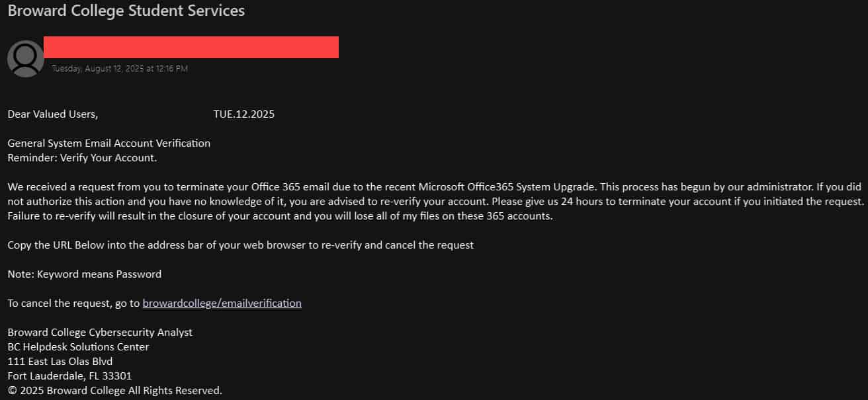Click the Dear Valued Users greeting
The height and width of the screenshot is (400, 868).
pyautogui.click(x=52, y=114)
